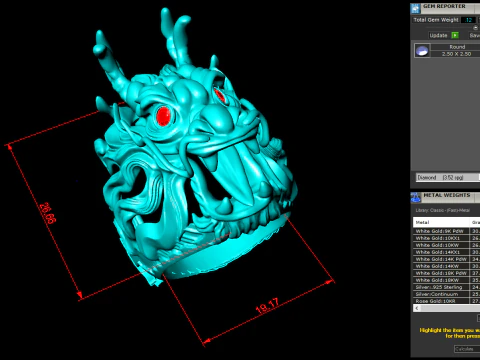Select the "Rose Gold:10KR" row
This screenshot has width=480, height=360.
447,301
